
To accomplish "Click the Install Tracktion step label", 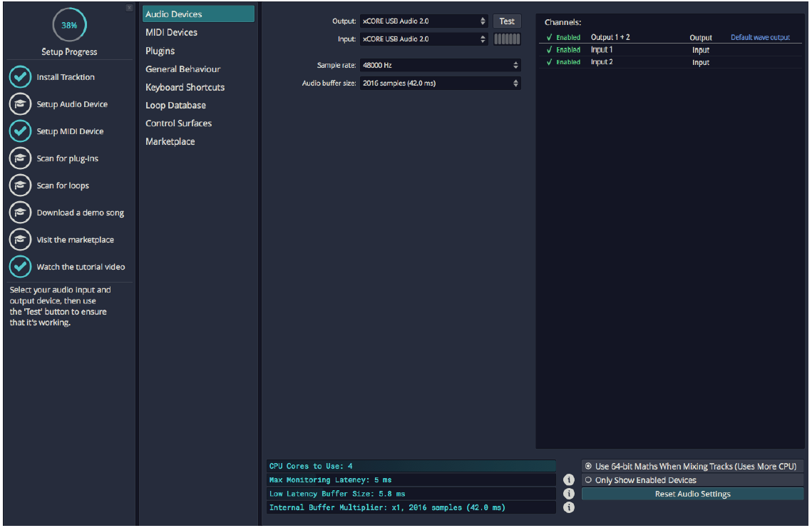I will [x=66, y=77].
